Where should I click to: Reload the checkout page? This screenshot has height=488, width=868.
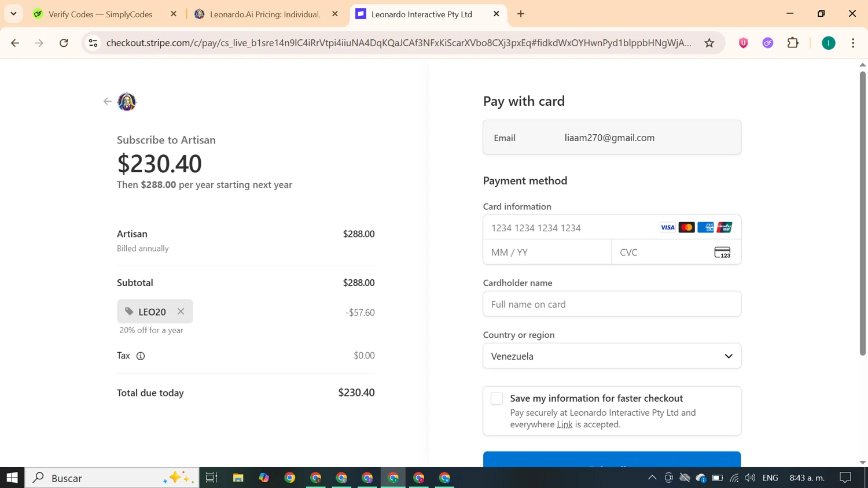point(64,43)
